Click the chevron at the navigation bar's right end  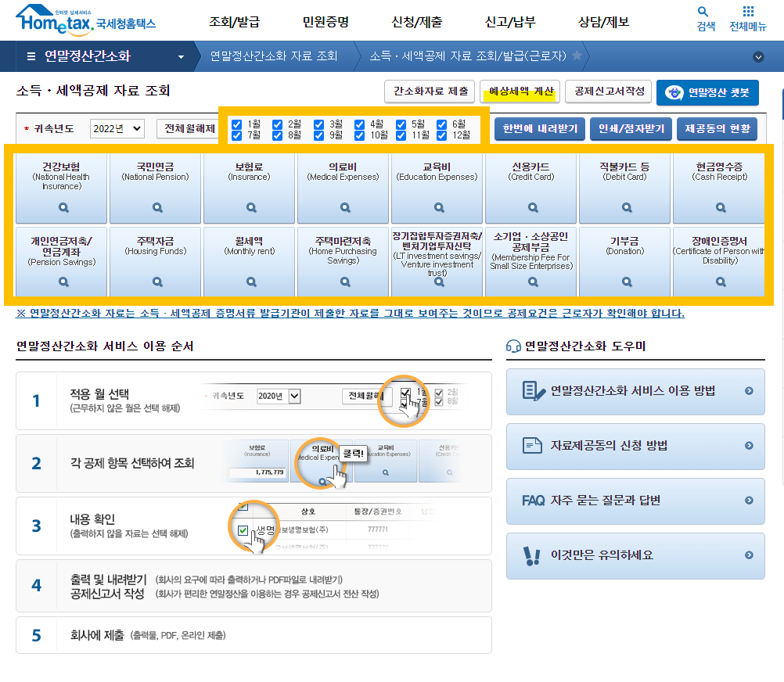pos(757,56)
